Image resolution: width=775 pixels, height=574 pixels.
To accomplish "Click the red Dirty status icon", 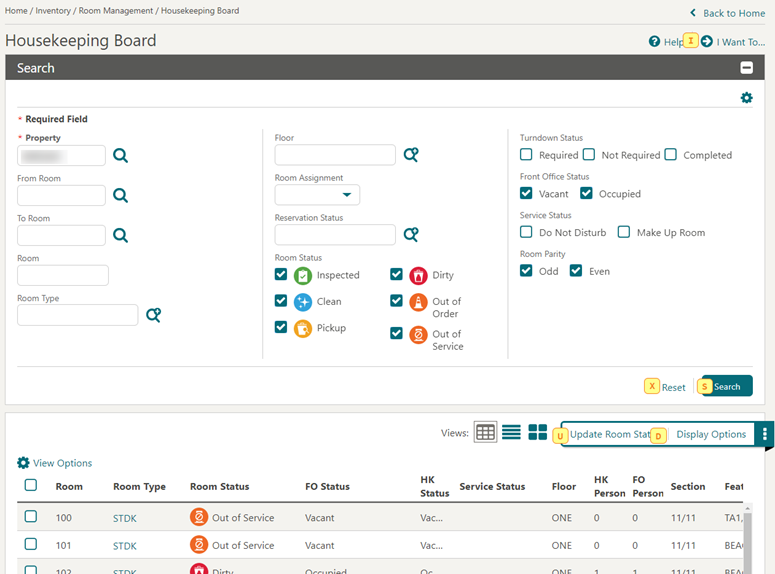I will [x=418, y=275].
